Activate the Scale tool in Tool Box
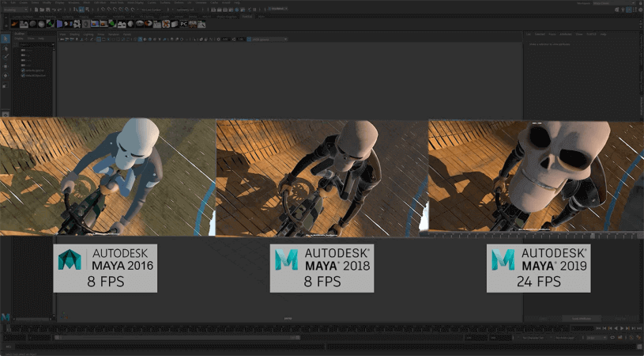 [5, 85]
